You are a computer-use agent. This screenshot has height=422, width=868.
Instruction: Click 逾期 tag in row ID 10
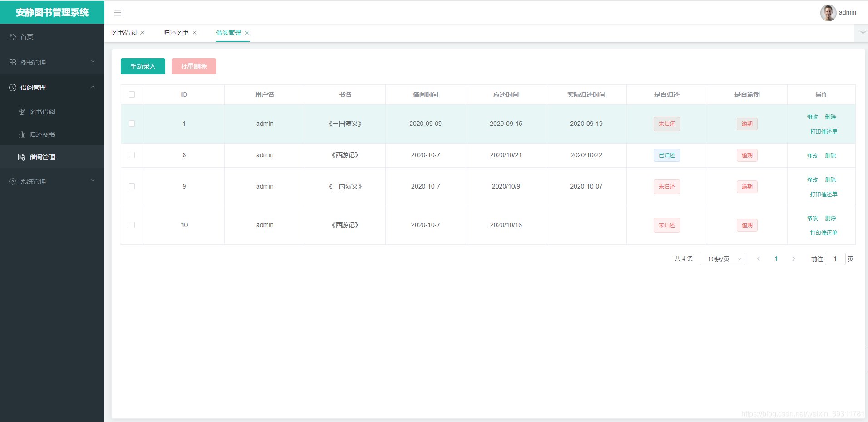pyautogui.click(x=747, y=225)
